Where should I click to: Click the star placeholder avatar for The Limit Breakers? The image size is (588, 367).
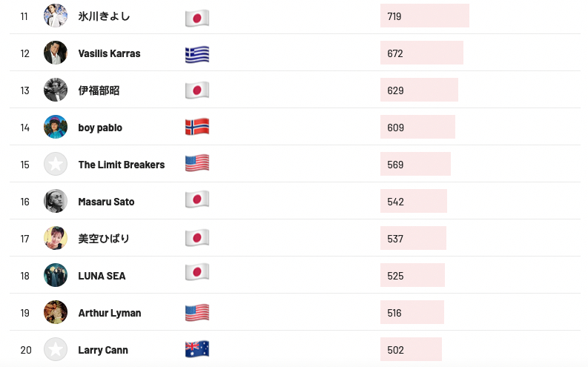56,165
